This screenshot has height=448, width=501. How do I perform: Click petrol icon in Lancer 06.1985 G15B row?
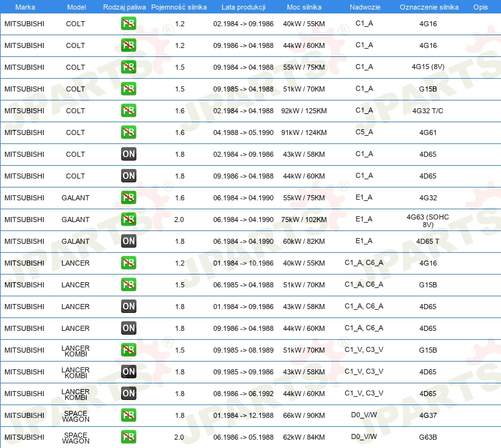[128, 284]
